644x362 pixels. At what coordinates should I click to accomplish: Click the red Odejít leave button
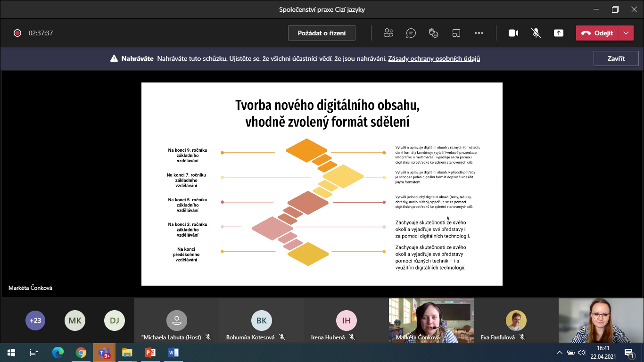[597, 33]
